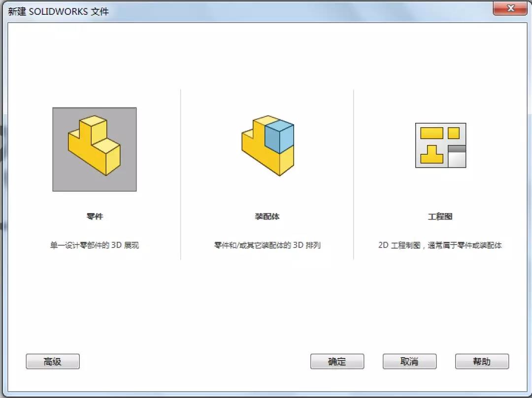Screen dimensions: 532x398
Task: Click the 装配体 text label
Action: tap(268, 216)
